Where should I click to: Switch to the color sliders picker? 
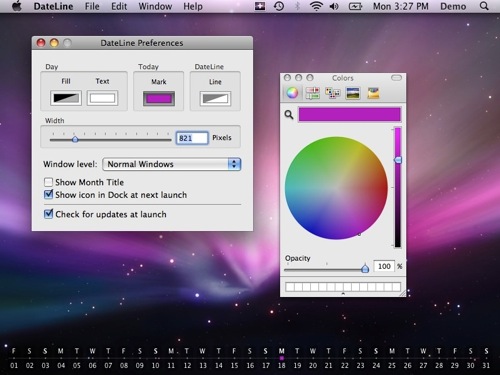point(312,93)
